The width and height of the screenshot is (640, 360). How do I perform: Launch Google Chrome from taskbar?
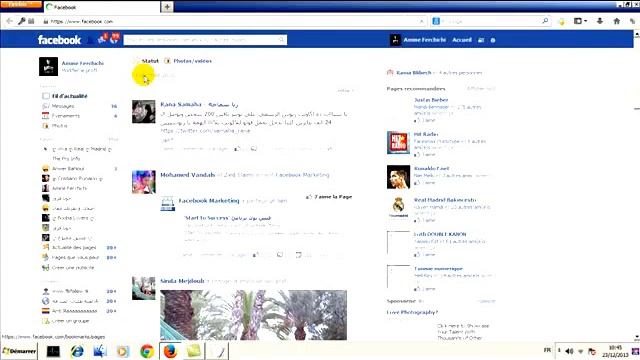(147, 351)
